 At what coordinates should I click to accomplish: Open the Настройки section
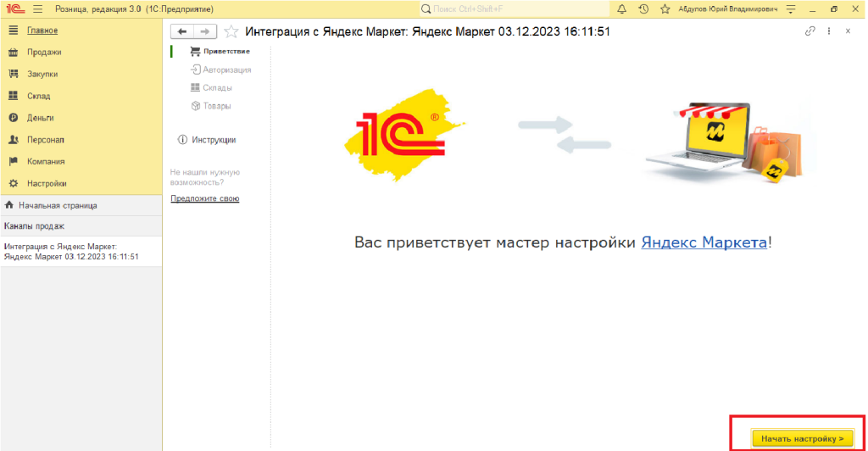[47, 184]
